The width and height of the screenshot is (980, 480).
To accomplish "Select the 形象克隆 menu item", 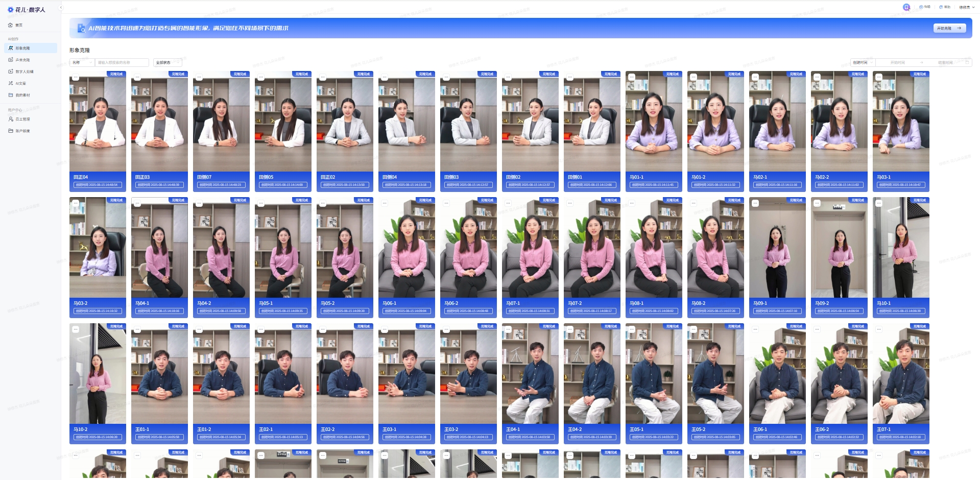I will point(22,49).
